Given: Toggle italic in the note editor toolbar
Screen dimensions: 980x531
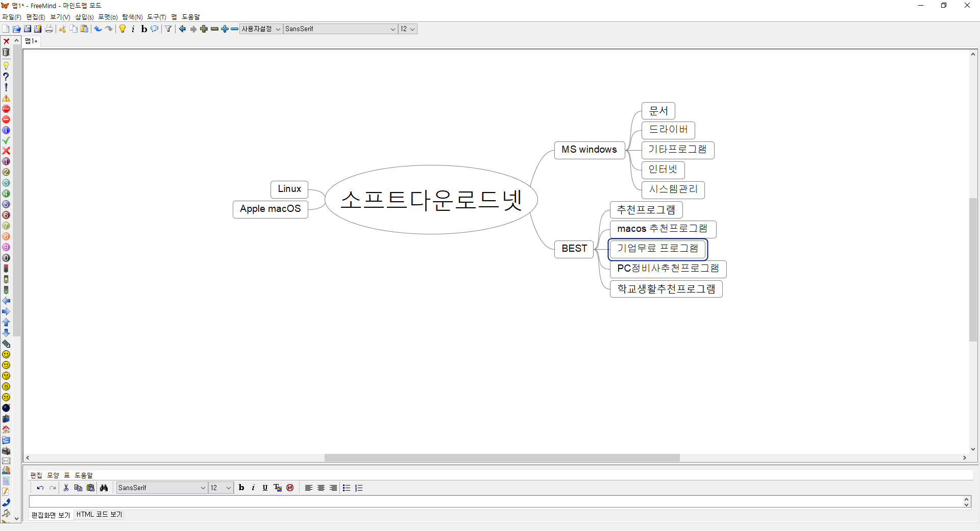Looking at the screenshot, I should 253,488.
